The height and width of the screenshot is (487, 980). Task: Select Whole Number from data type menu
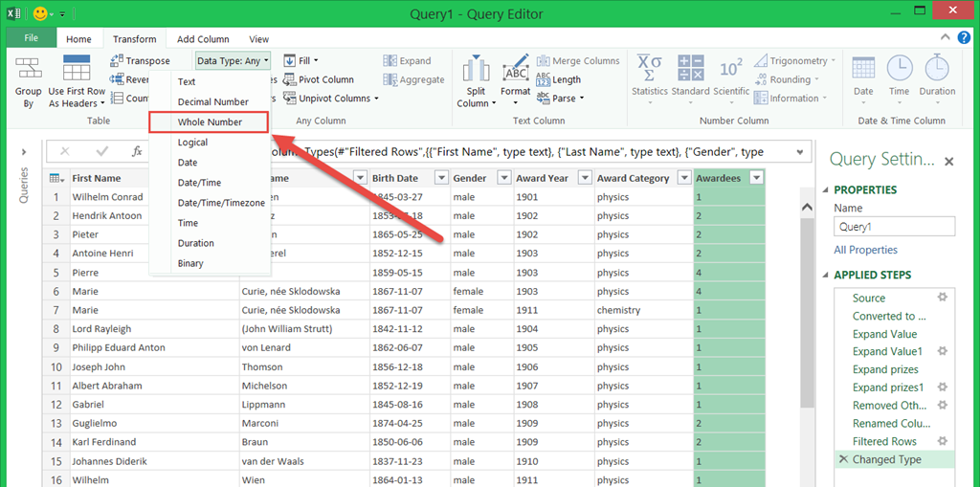[x=210, y=122]
